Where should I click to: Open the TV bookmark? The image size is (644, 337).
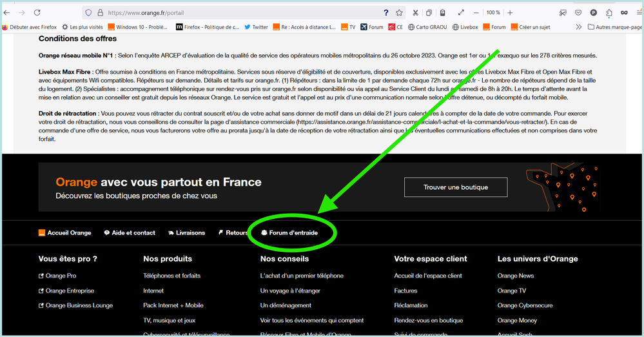pos(348,27)
